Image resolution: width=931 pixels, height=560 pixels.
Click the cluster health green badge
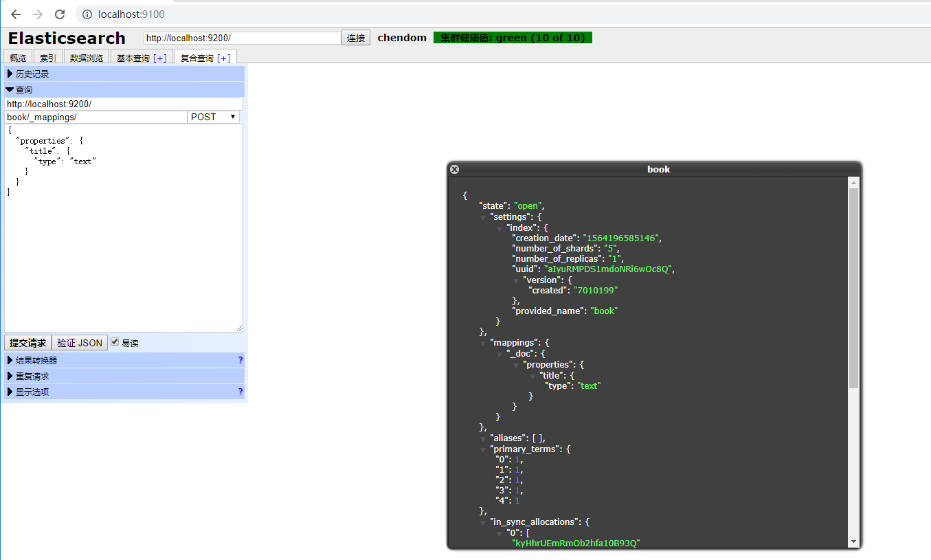513,38
